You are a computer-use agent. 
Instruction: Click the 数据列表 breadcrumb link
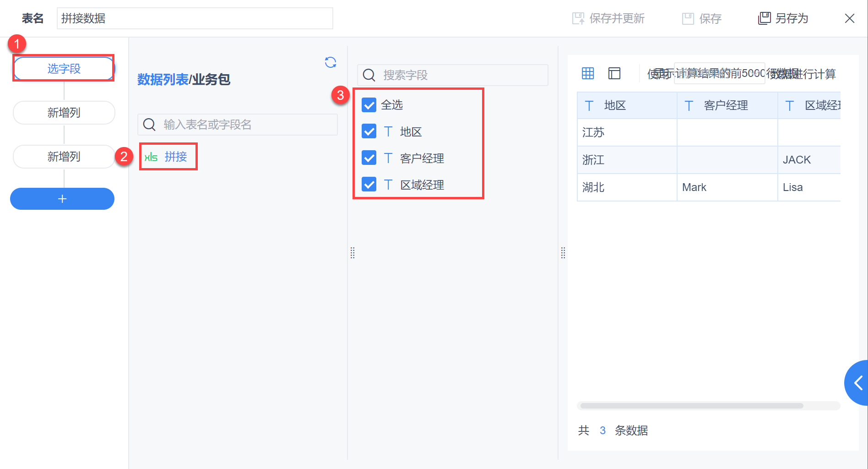163,80
